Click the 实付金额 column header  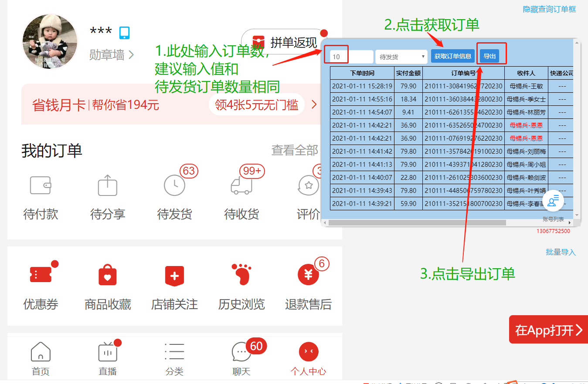[408, 73]
